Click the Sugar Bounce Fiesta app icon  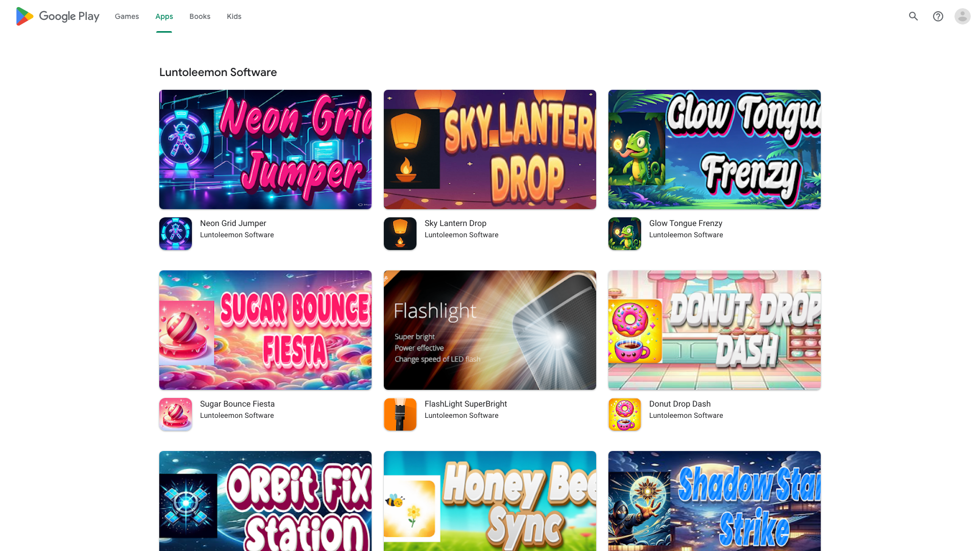176,414
